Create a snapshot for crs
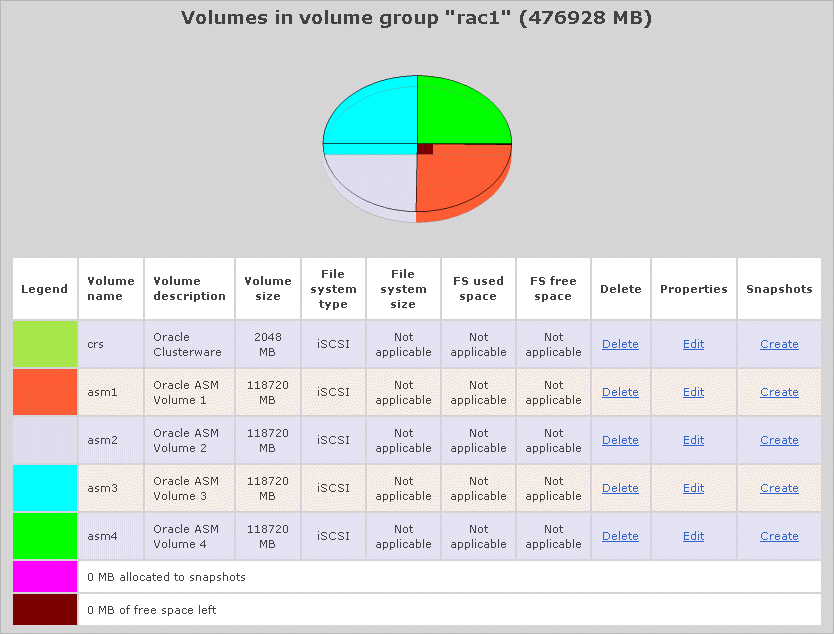Screen dimensions: 834x634 (x=779, y=344)
